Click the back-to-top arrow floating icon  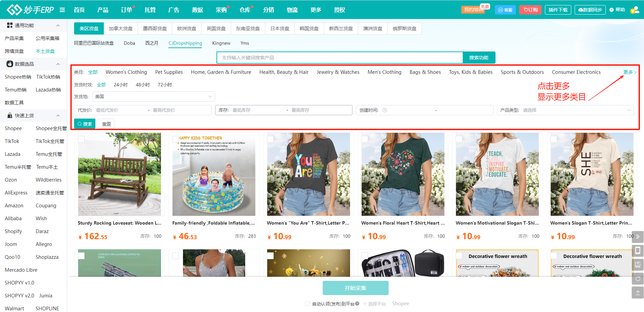click(638, 293)
